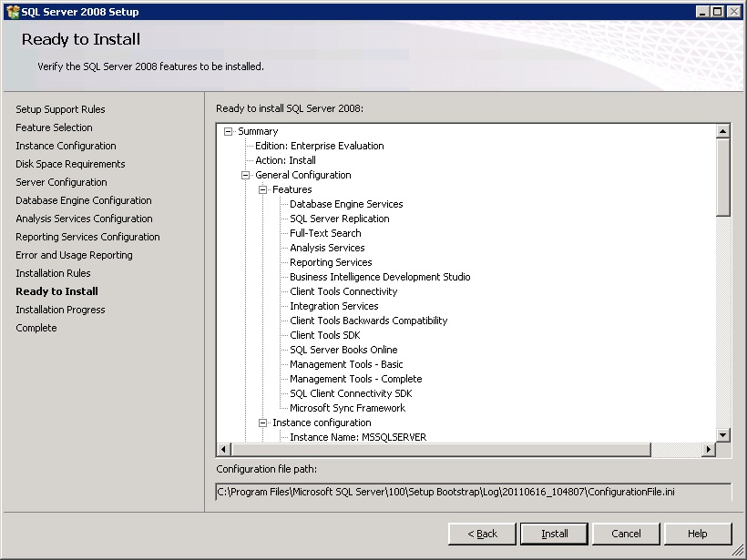Viewport: 747px width, 560px height.
Task: Select the Features label in tree
Action: [x=292, y=190]
